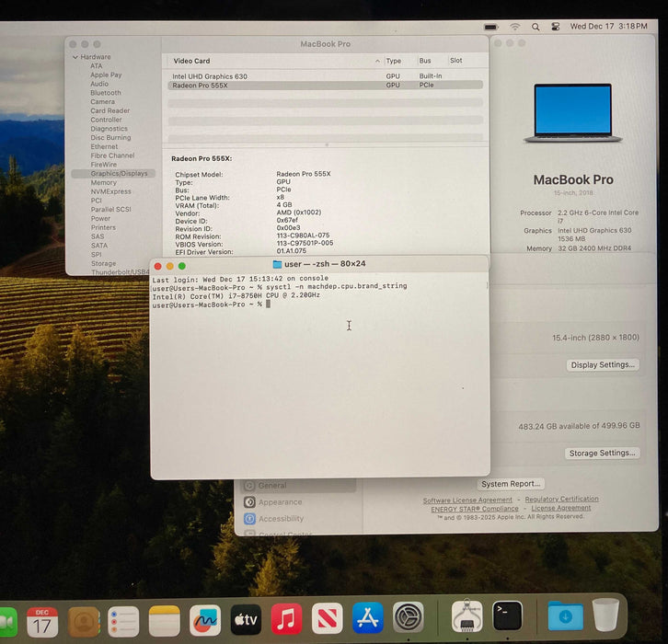Open the Freeform app in the Dock

pos(205,620)
